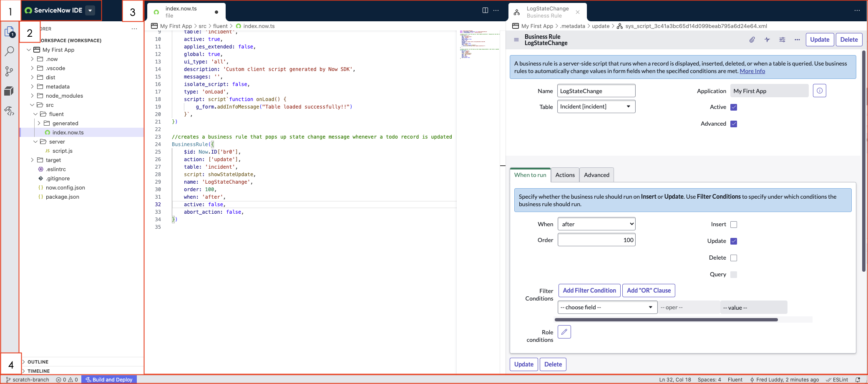Click scratch-branch git icon in status bar
Image resolution: width=868 pixels, height=384 pixels.
tap(28, 379)
